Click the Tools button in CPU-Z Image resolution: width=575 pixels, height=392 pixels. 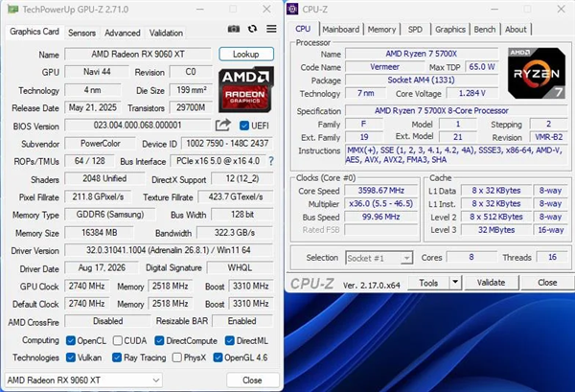(428, 283)
